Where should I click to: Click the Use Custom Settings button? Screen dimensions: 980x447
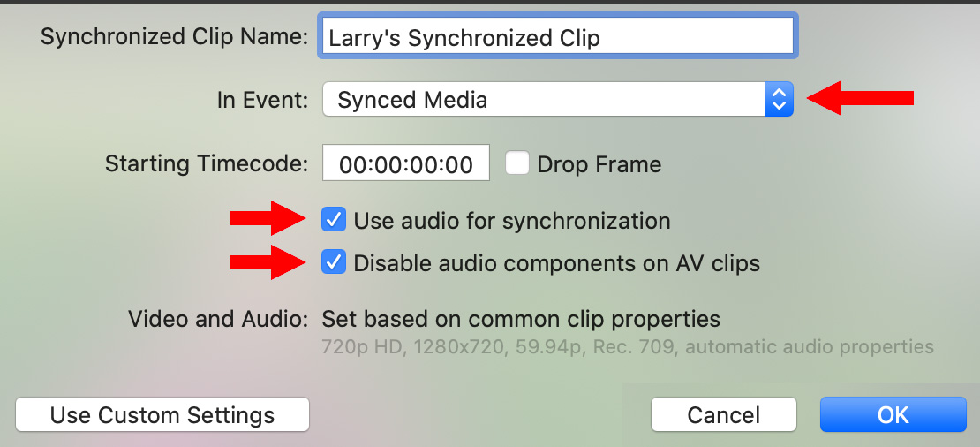[x=162, y=415]
